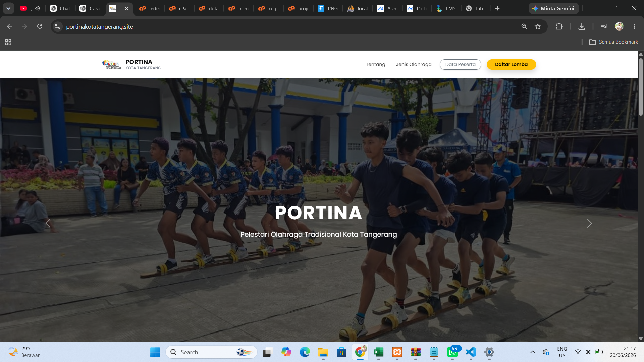Screen dimensions: 644x362
Task: Go back to the previous page
Action: coord(9,26)
